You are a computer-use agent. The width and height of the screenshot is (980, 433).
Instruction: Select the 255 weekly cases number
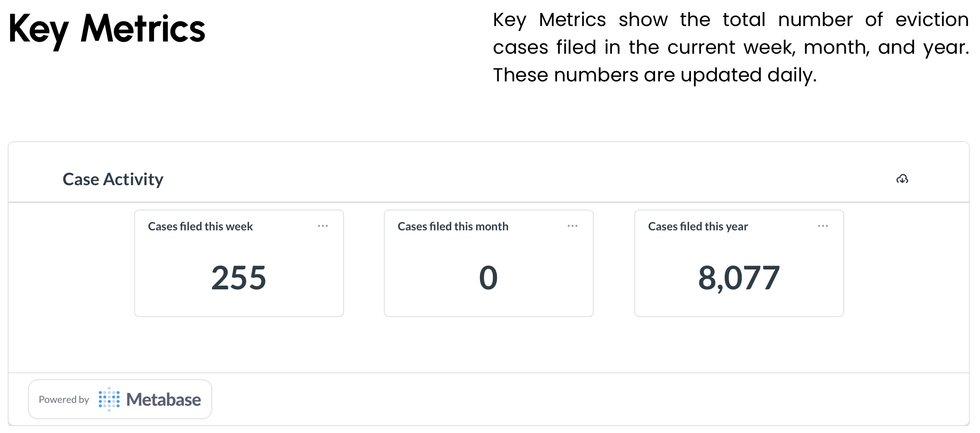239,278
